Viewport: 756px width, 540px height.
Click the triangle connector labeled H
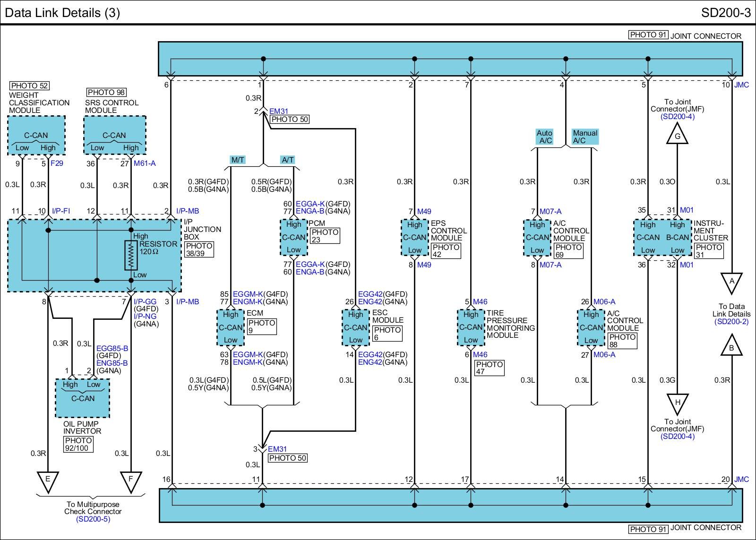coord(677,403)
